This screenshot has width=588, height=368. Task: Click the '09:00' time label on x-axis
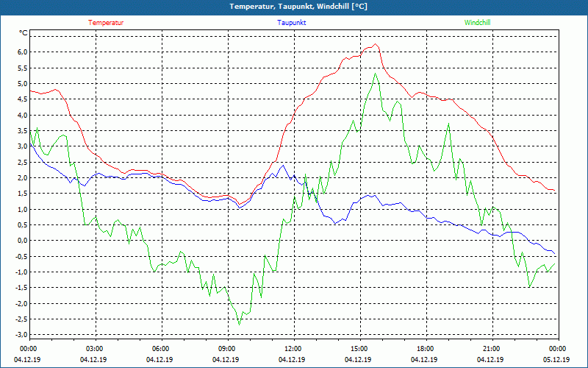coord(227,349)
